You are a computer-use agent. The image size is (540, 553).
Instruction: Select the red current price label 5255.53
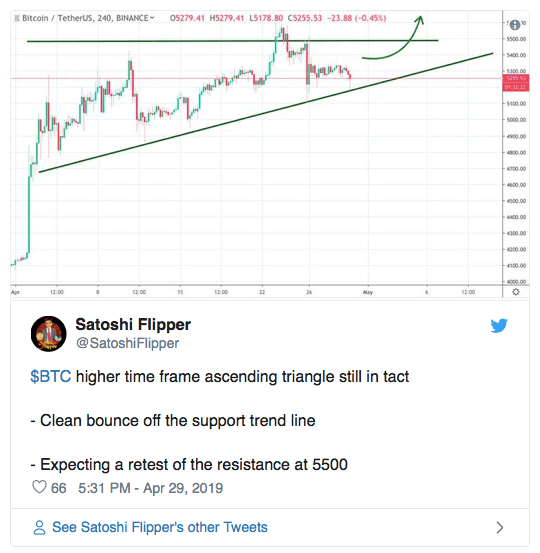(516, 78)
